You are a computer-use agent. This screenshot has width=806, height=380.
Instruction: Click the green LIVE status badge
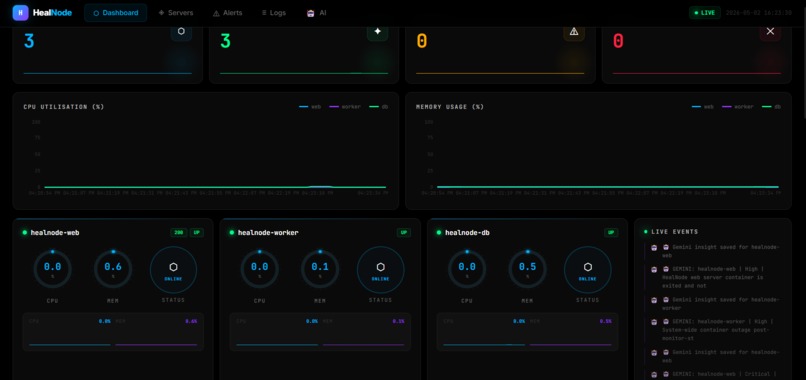coord(705,13)
